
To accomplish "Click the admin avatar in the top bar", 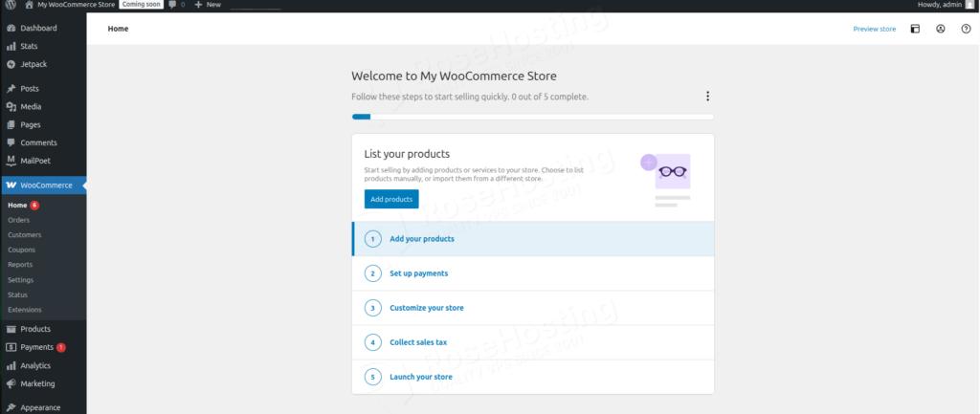I will 970,5.
